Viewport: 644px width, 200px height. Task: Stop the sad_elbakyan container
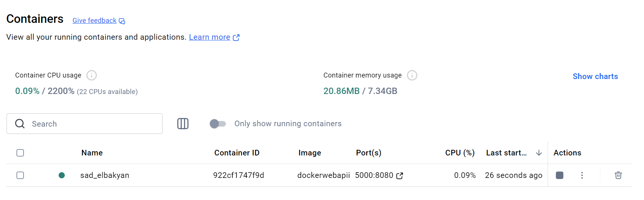[559, 175]
